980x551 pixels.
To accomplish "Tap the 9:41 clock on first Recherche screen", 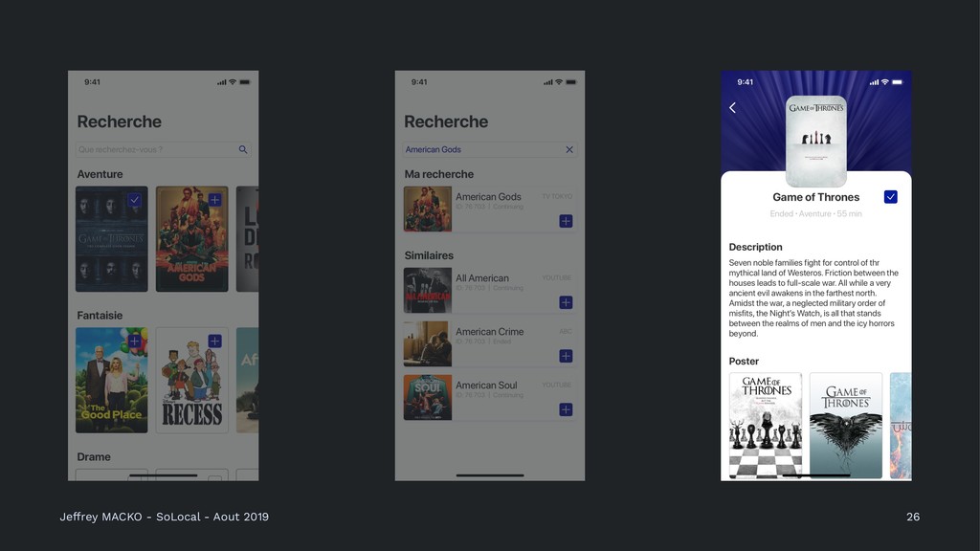I will coord(93,82).
